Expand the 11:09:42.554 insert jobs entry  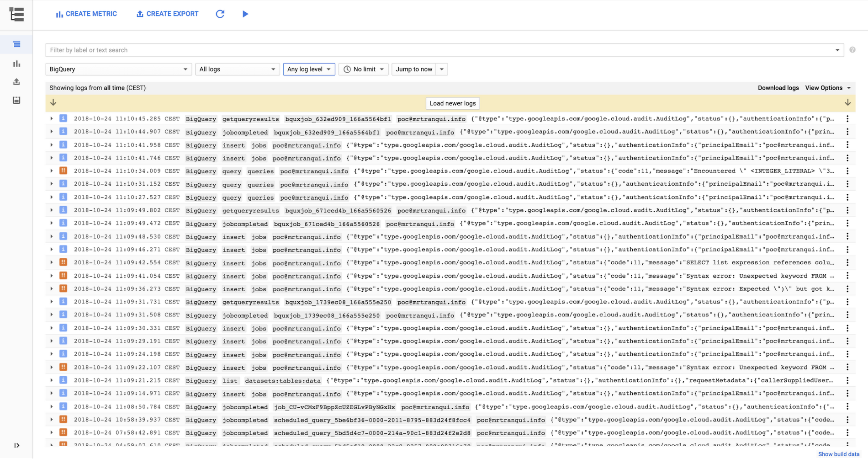coord(52,262)
